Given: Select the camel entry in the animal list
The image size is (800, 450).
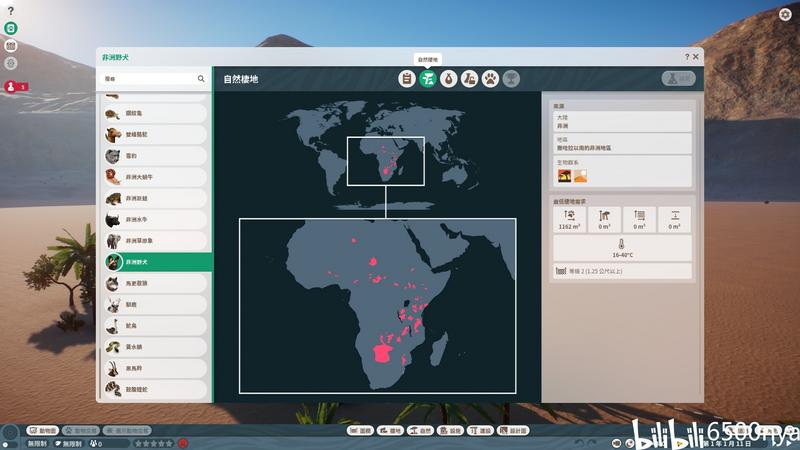Looking at the screenshot, I should [x=155, y=135].
